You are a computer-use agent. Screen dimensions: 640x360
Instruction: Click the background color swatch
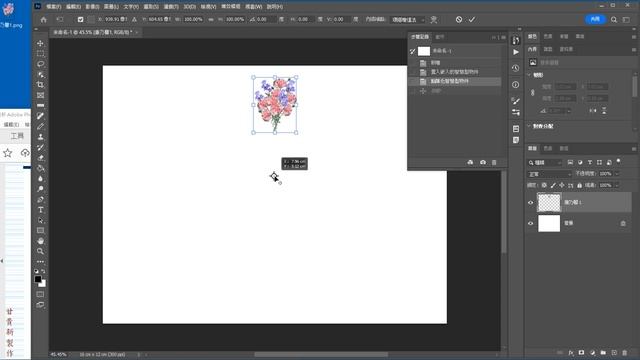(x=43, y=284)
